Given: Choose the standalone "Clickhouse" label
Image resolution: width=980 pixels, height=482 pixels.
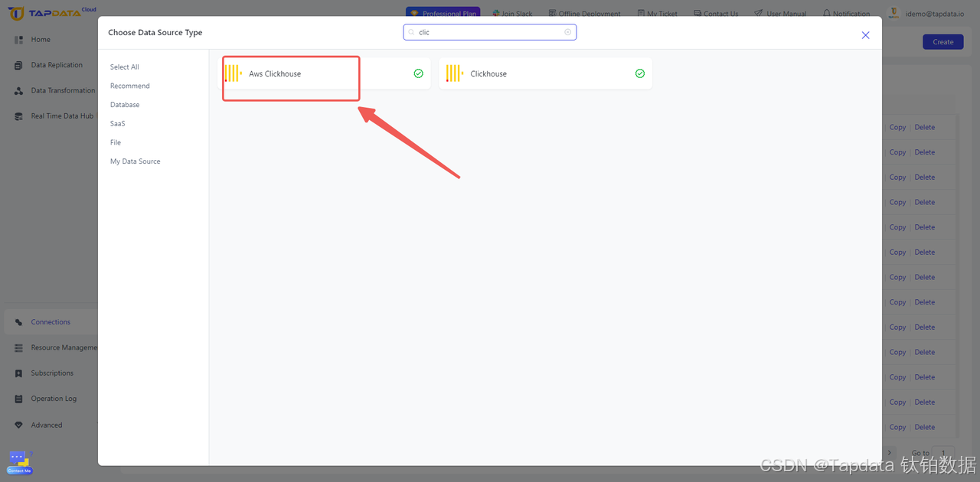Looking at the screenshot, I should pyautogui.click(x=488, y=74).
